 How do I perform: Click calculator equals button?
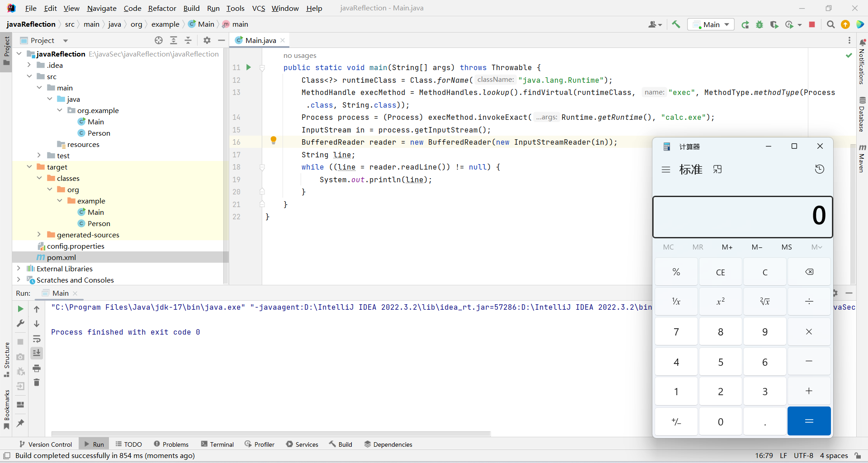coord(809,421)
